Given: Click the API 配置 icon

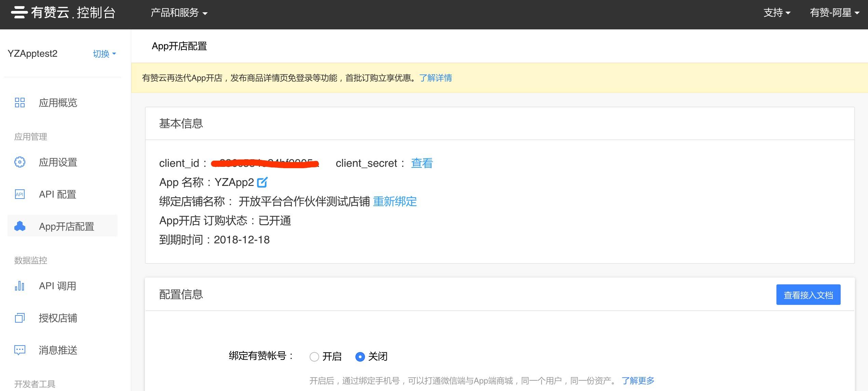Looking at the screenshot, I should tap(20, 194).
